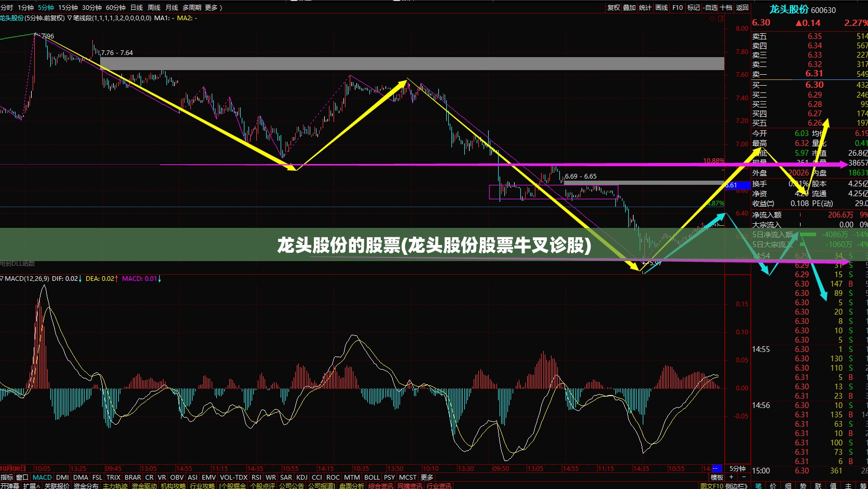Select the 值 value view icon
868x489 pixels.
833,486
